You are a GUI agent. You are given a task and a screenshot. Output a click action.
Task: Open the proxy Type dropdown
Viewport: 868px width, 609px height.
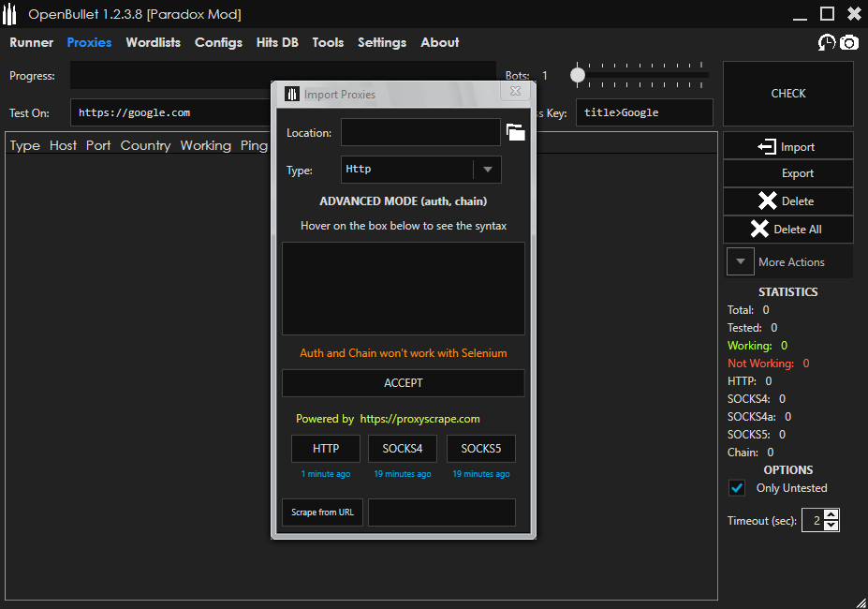click(x=487, y=170)
